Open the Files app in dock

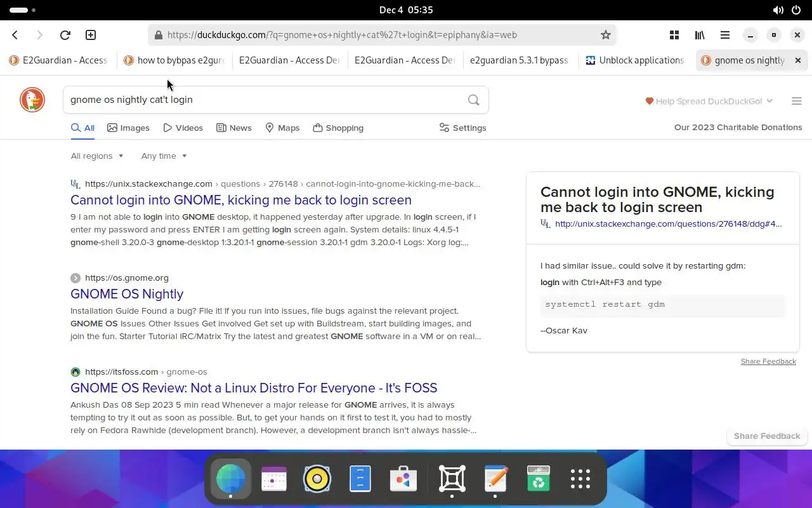click(360, 479)
